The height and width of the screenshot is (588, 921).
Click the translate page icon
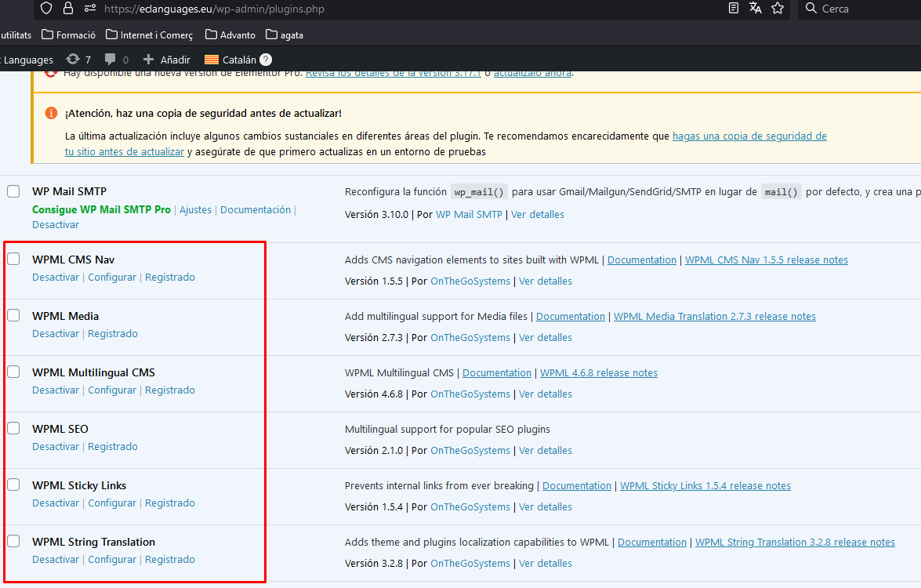756,8
